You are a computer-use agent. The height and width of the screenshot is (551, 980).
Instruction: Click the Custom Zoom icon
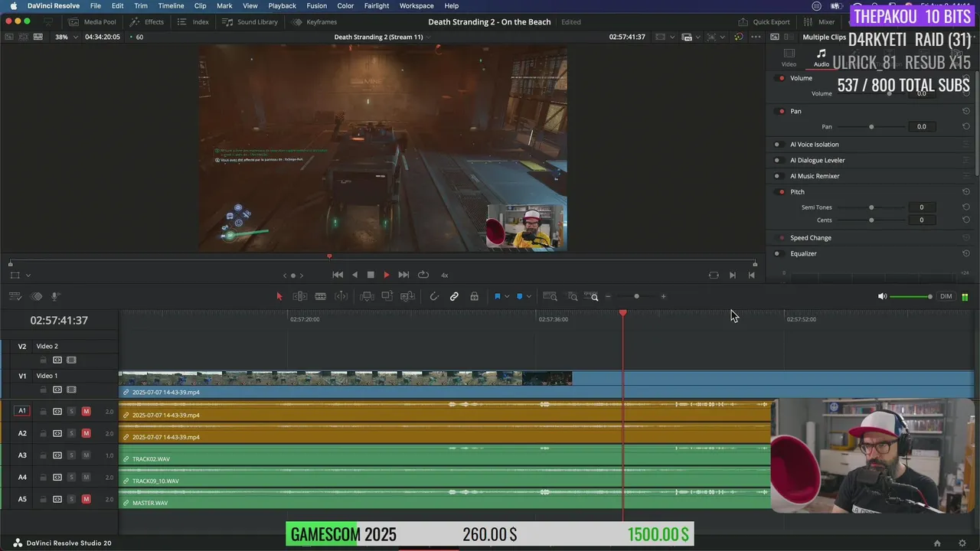tap(593, 296)
